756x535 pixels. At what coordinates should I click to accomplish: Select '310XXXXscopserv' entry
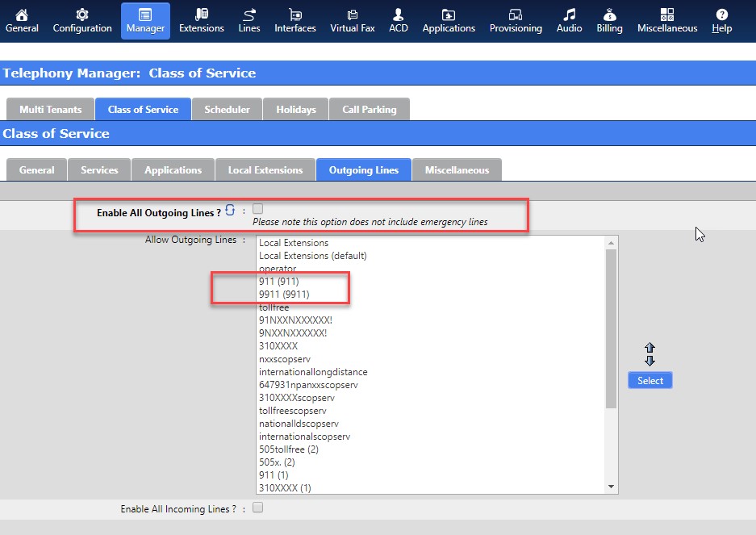(x=297, y=398)
